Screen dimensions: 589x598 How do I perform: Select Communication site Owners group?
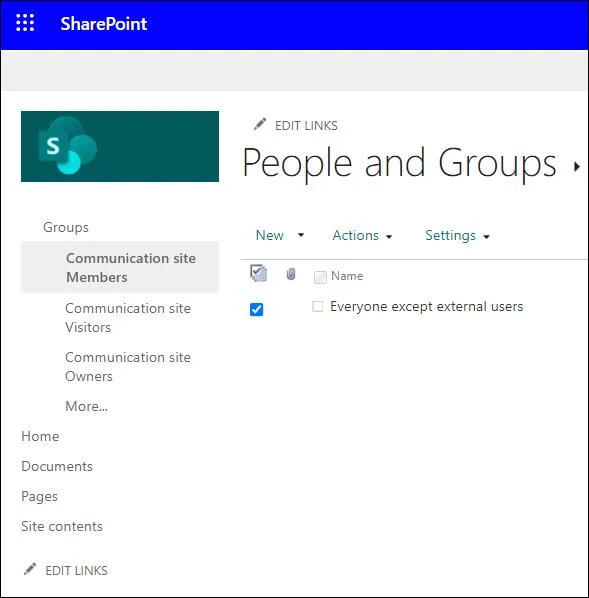(x=128, y=367)
